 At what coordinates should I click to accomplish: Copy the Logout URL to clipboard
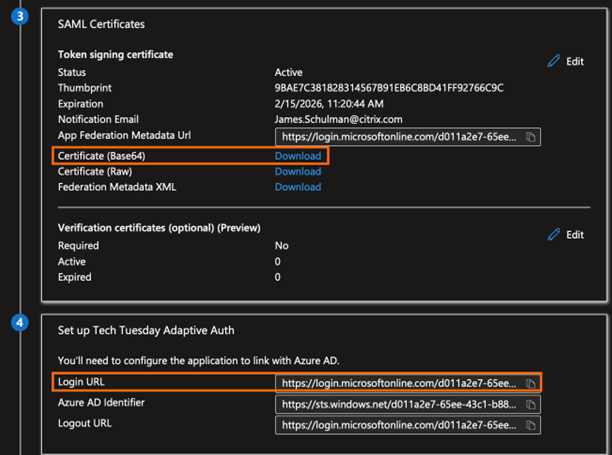[532, 426]
